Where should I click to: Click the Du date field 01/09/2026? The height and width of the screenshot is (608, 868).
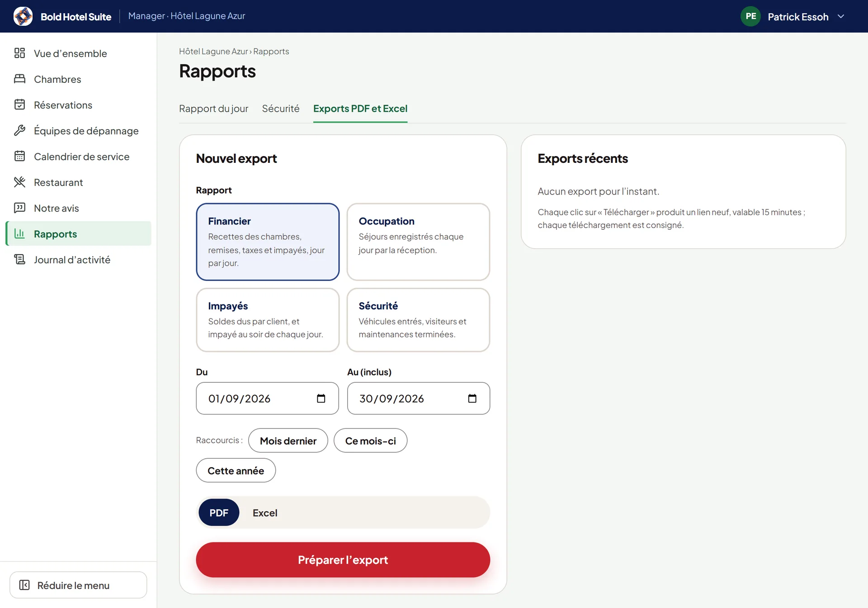tap(267, 399)
